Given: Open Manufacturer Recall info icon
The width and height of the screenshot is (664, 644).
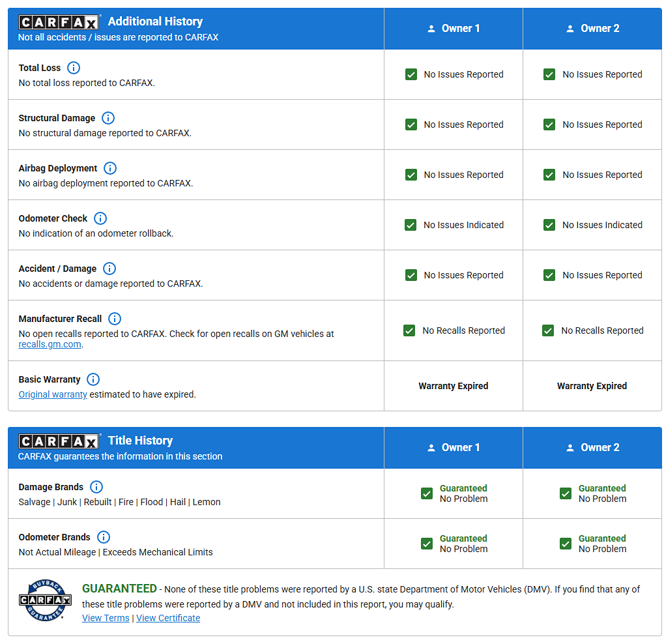Looking at the screenshot, I should [115, 319].
